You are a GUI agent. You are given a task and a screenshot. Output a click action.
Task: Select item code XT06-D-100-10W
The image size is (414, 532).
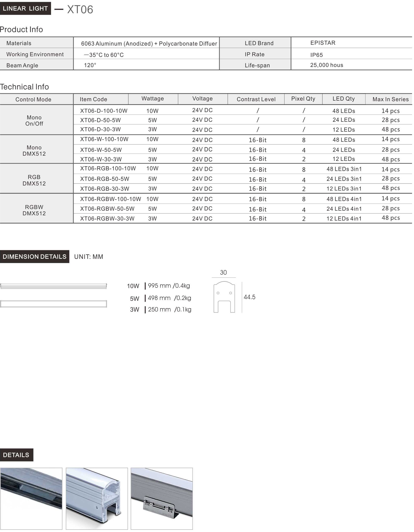click(x=104, y=111)
